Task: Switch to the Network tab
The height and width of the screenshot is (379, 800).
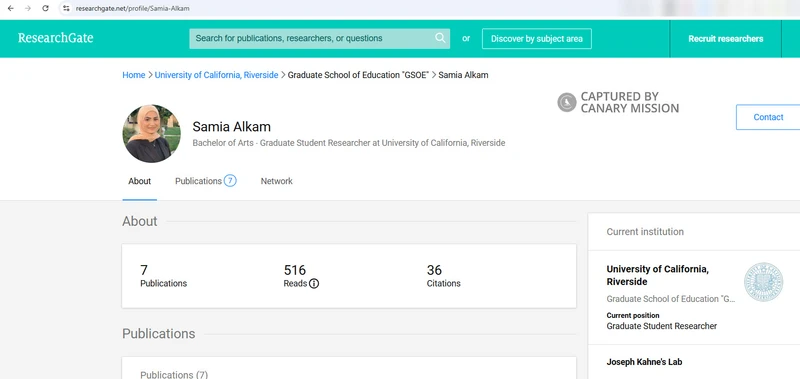Action: (x=277, y=181)
